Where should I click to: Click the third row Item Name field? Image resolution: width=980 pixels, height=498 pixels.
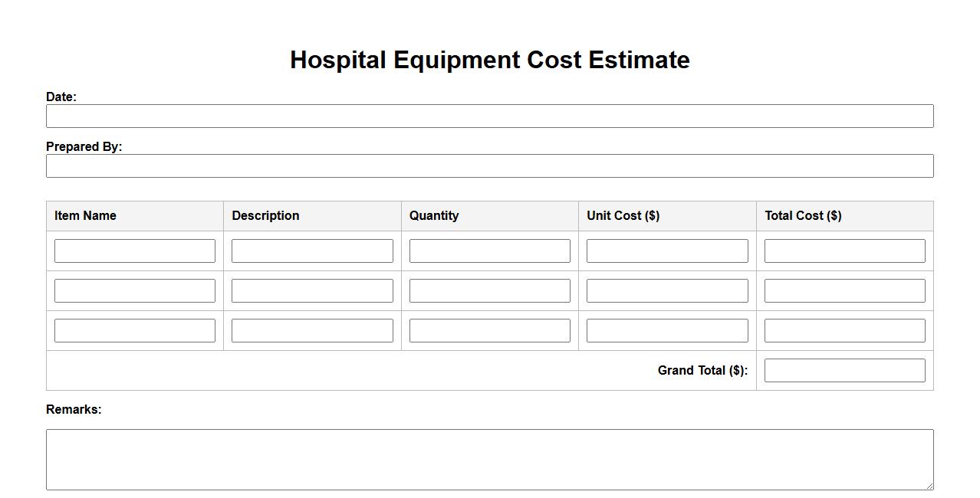pos(135,331)
